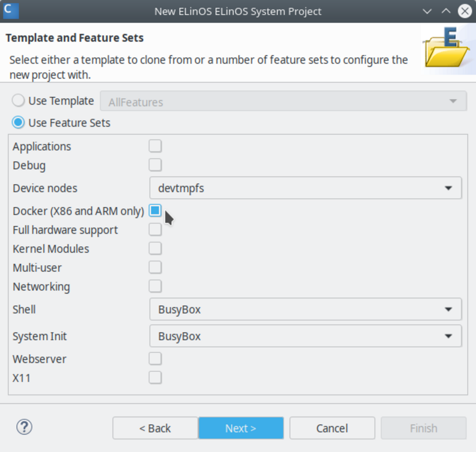This screenshot has width=476, height=452.
Task: Click the chevron-down icon in the title bar
Action: [x=427, y=11]
